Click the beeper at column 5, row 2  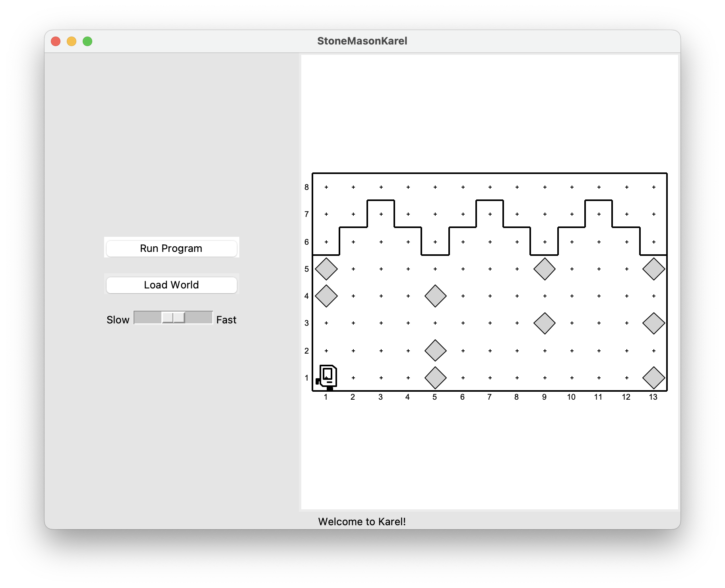[436, 351]
